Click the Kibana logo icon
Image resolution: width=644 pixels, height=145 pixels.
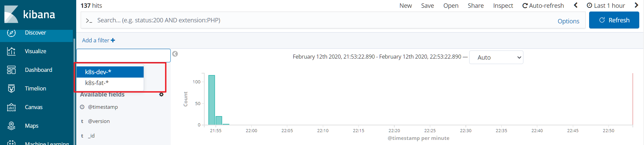[x=11, y=14]
